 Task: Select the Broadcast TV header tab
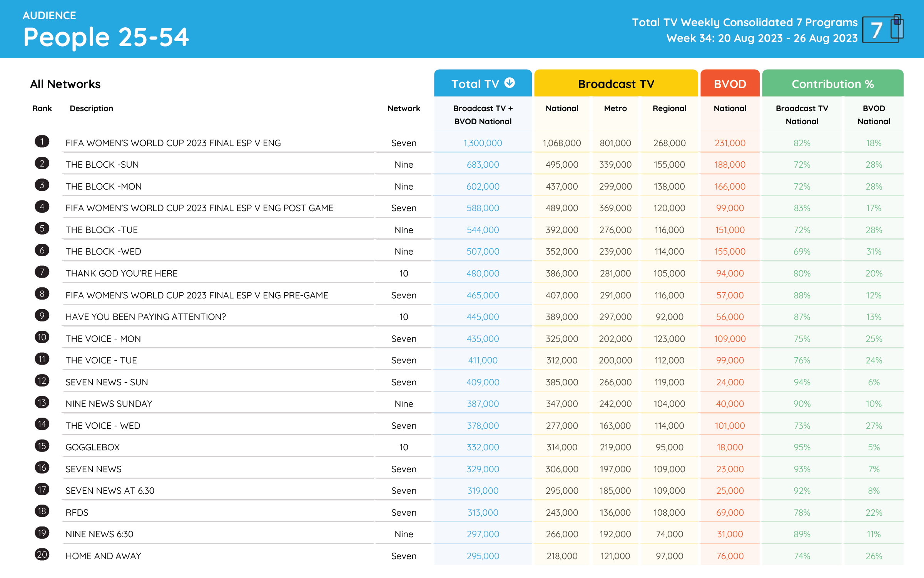[616, 84]
